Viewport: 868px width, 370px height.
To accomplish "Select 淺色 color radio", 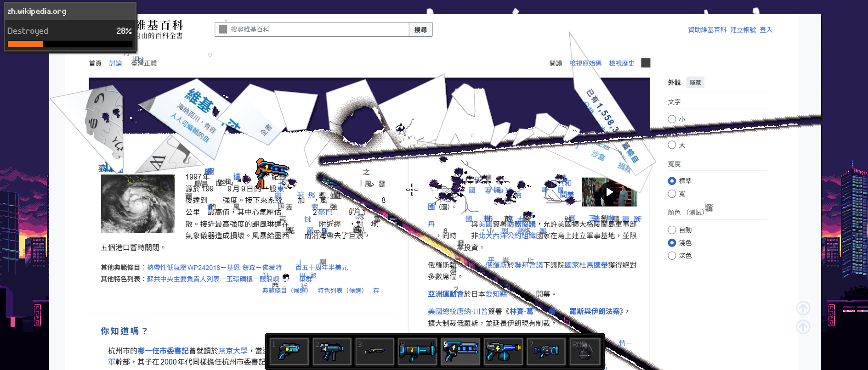I will pos(672,243).
